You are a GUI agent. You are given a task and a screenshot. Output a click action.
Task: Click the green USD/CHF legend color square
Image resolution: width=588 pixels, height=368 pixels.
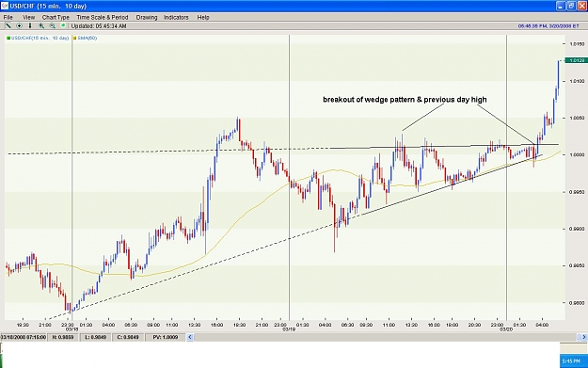coord(8,38)
